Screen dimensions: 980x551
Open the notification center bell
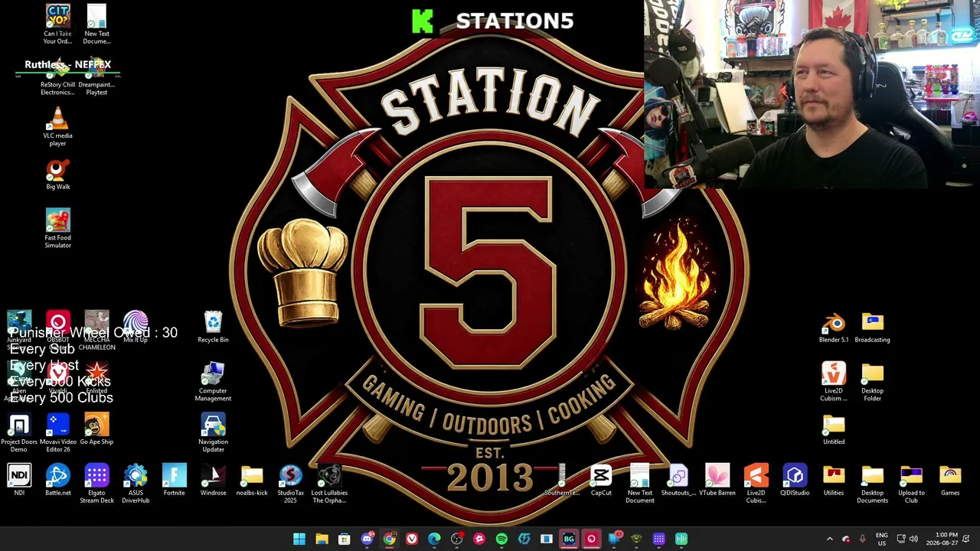(x=966, y=539)
